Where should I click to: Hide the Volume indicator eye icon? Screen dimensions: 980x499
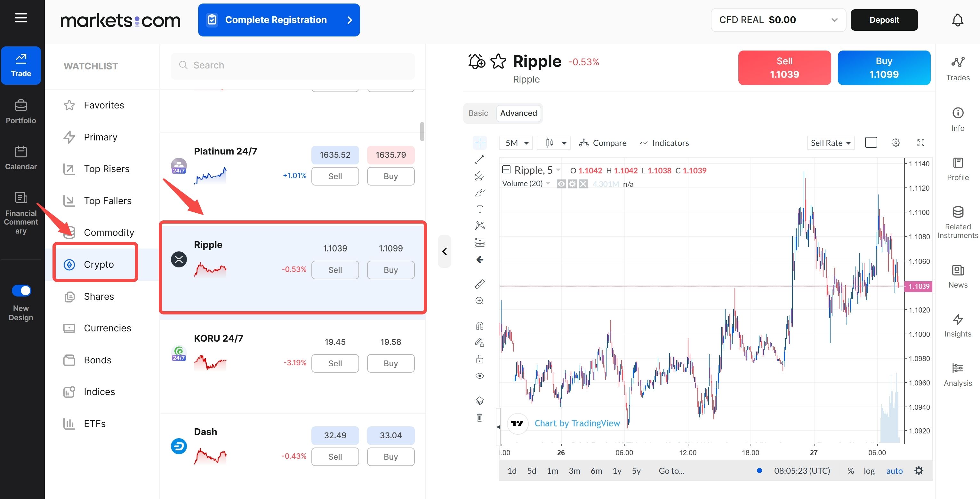click(x=561, y=184)
